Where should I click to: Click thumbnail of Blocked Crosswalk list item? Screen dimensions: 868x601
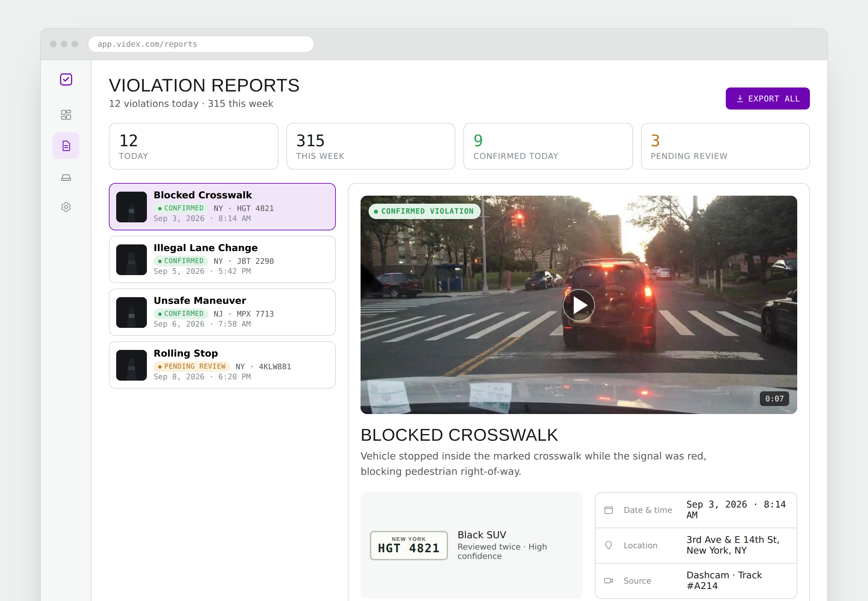131,207
